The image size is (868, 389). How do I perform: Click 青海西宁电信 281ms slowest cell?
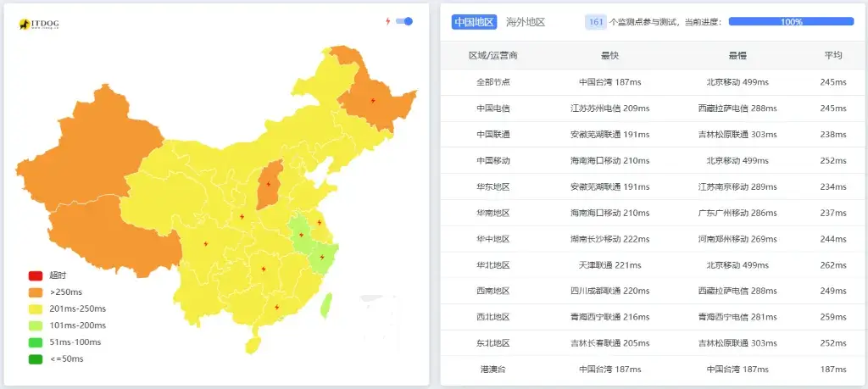click(x=737, y=317)
